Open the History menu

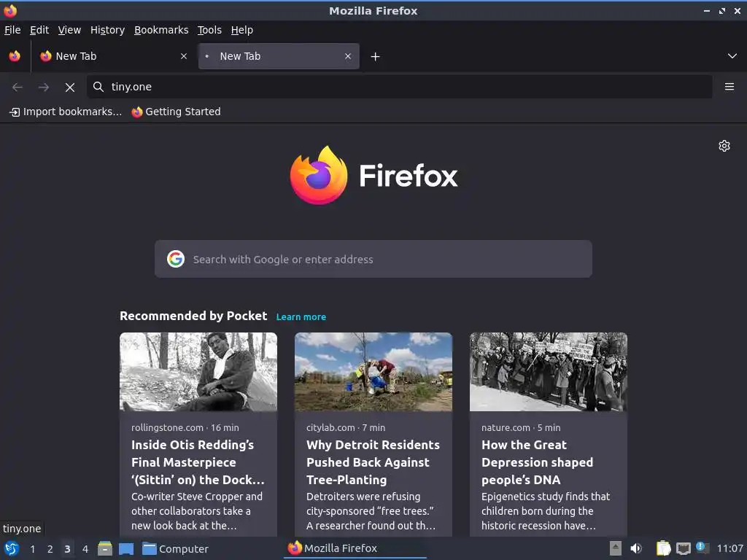[107, 30]
